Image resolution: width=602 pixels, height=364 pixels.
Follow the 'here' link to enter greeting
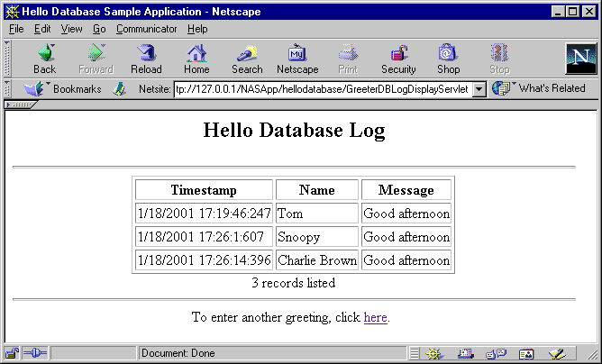point(375,317)
